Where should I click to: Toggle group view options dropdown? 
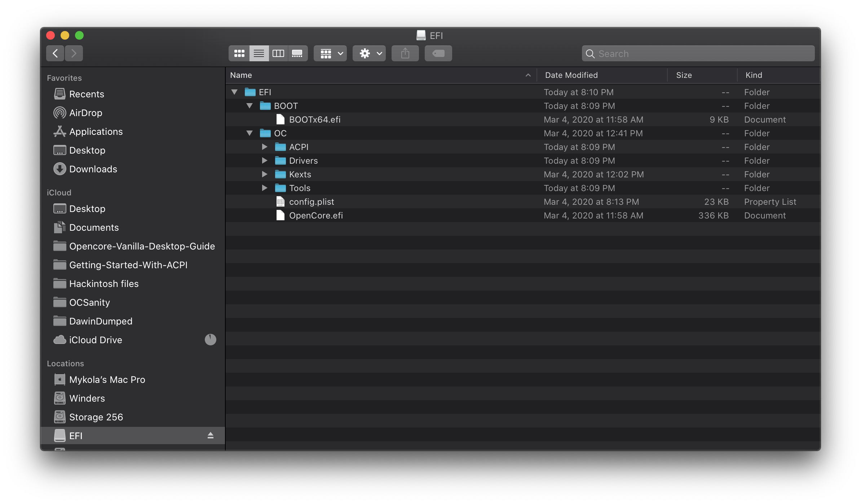(x=331, y=53)
